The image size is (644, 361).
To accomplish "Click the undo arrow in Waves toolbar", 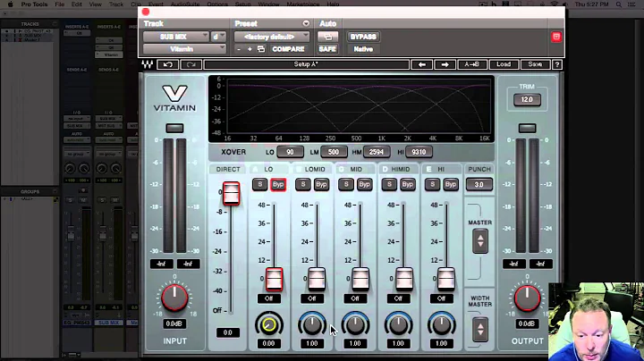I will click(167, 64).
